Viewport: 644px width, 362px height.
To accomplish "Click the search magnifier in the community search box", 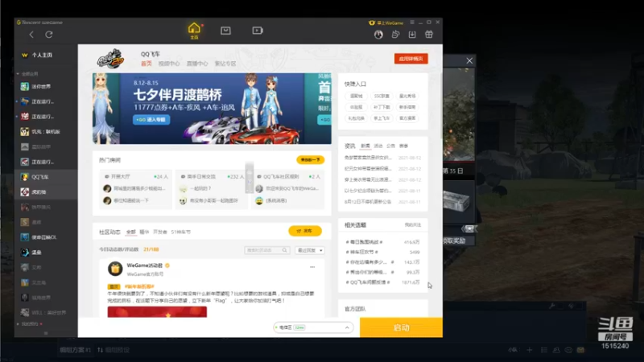I will pos(285,250).
